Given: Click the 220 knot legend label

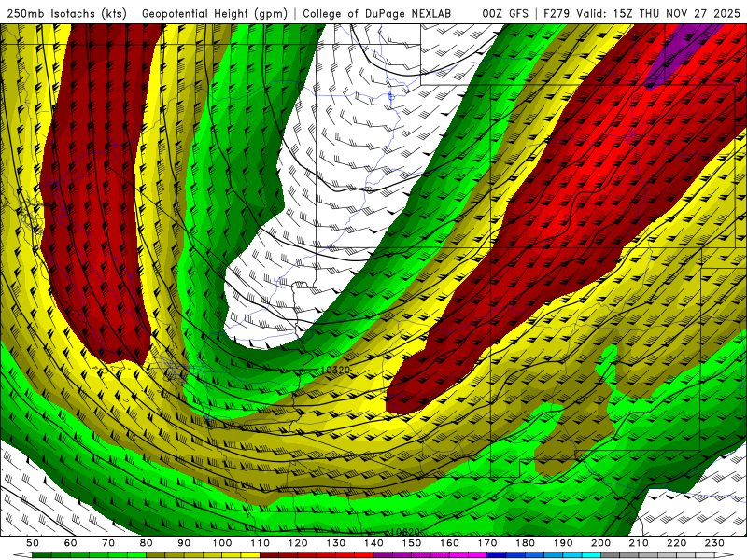Looking at the screenshot, I should [x=676, y=543].
